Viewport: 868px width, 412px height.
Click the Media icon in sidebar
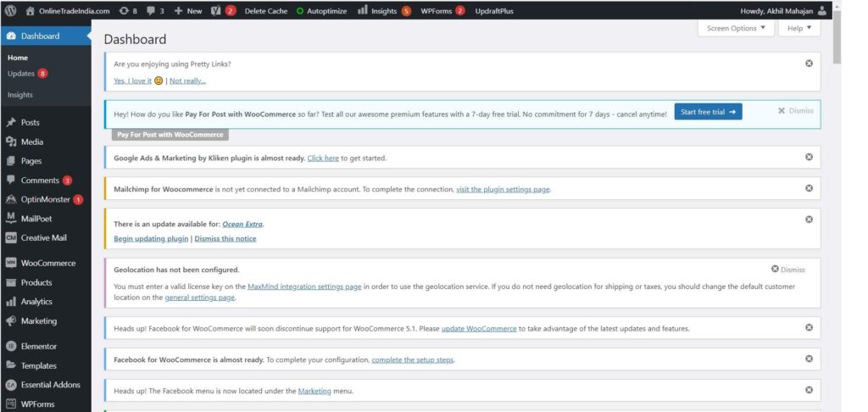[x=11, y=142]
